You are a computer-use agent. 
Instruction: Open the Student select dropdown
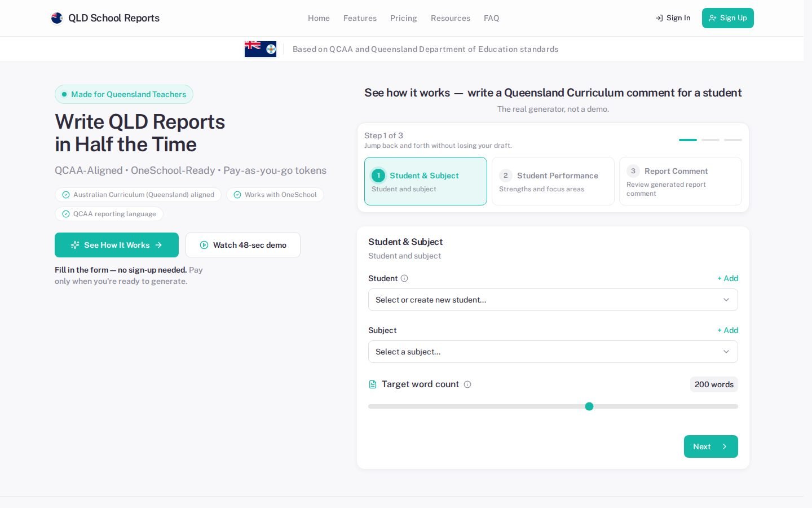[x=553, y=300]
